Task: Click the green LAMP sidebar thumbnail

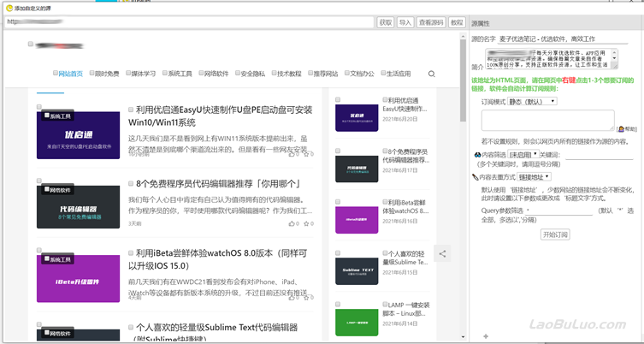Action: click(357, 323)
